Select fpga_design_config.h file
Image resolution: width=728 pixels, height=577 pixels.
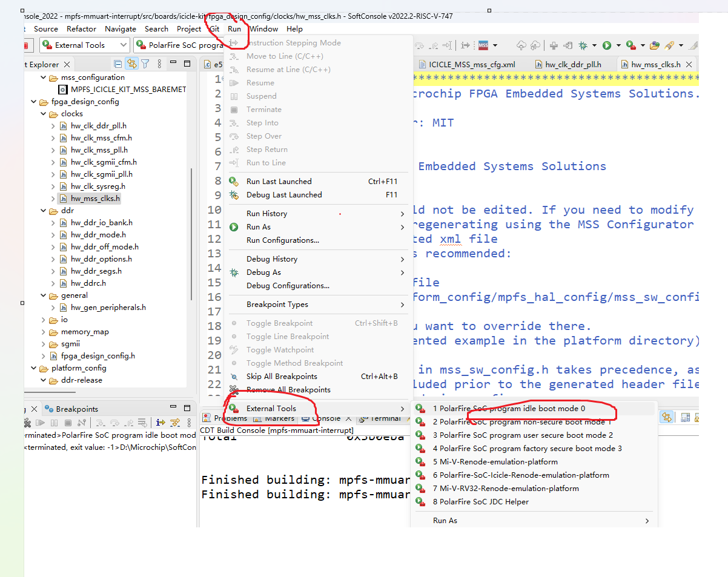coord(98,356)
